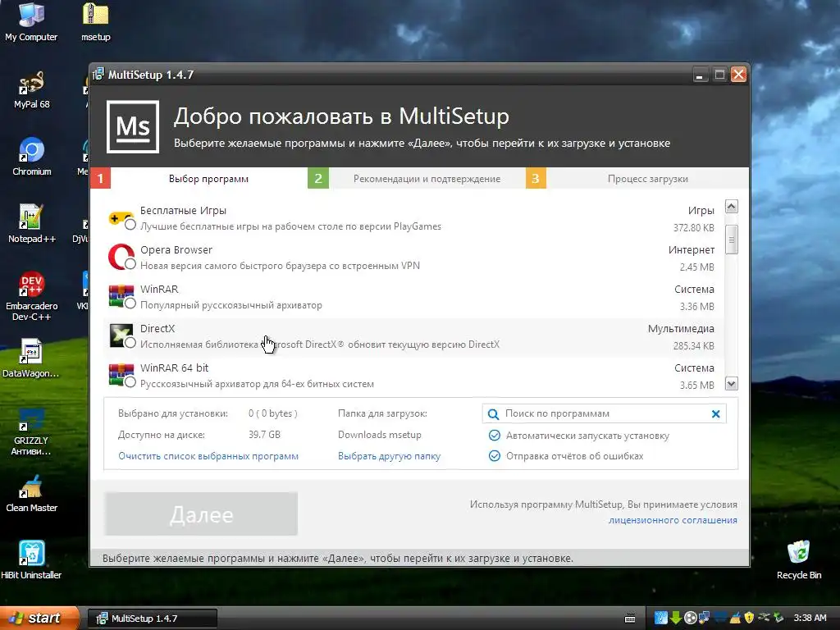840x630 pixels.
Task: Click the 285.34 KB size value
Action: pos(694,345)
